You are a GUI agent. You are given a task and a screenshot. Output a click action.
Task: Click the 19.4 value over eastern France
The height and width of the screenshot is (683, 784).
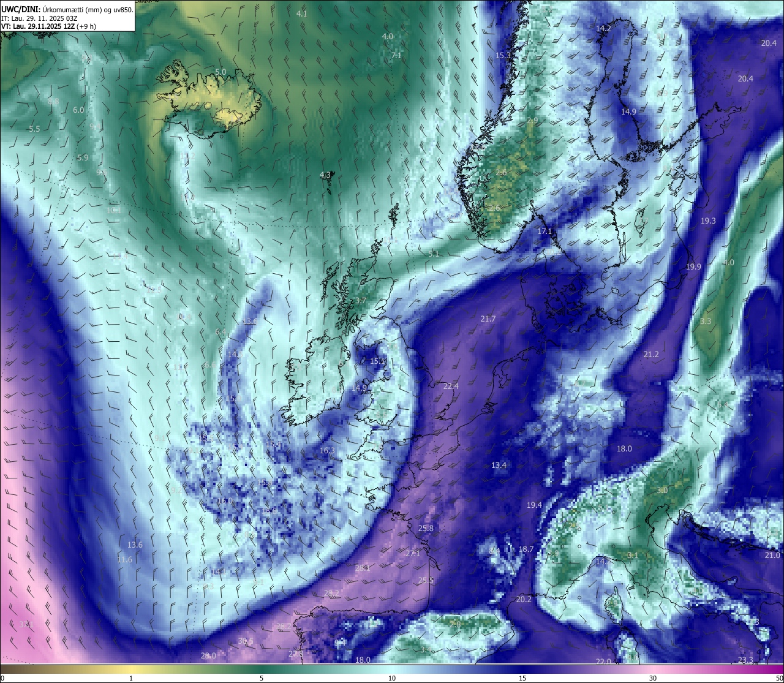coord(534,505)
